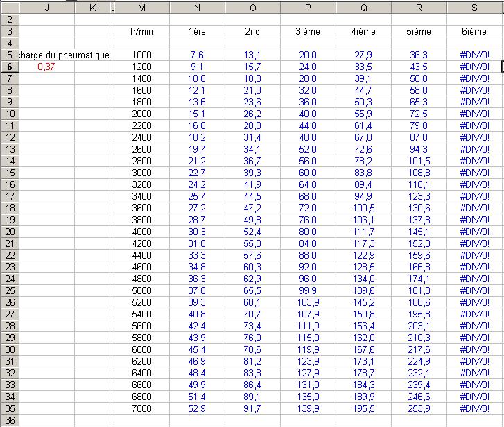Click the #DIV/0! cell in row 5

point(474,55)
